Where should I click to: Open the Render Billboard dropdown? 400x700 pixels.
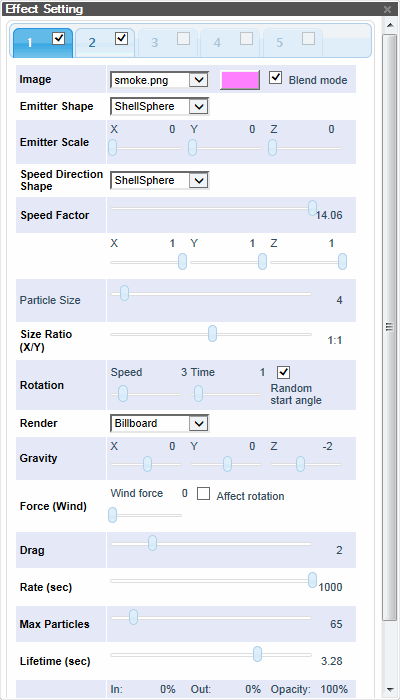[x=159, y=423]
